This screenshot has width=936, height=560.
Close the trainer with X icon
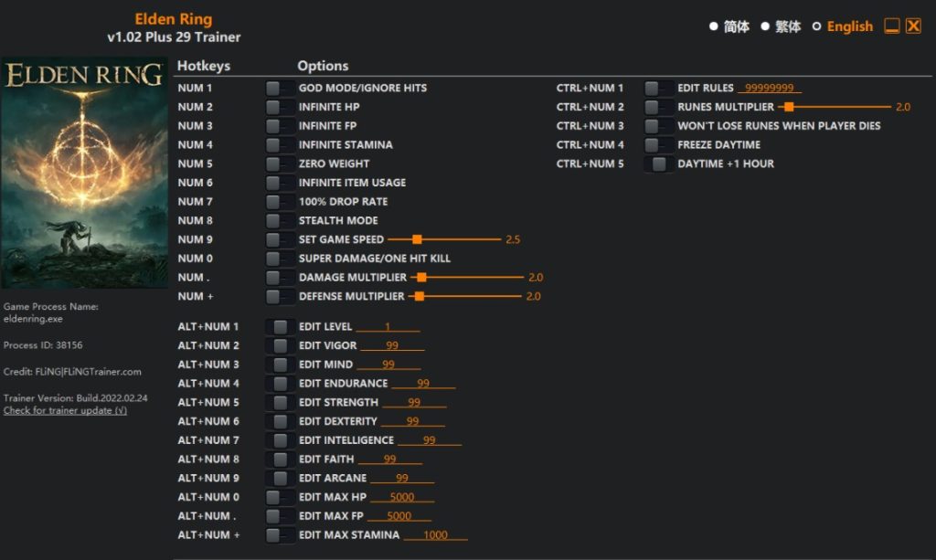[x=913, y=26]
